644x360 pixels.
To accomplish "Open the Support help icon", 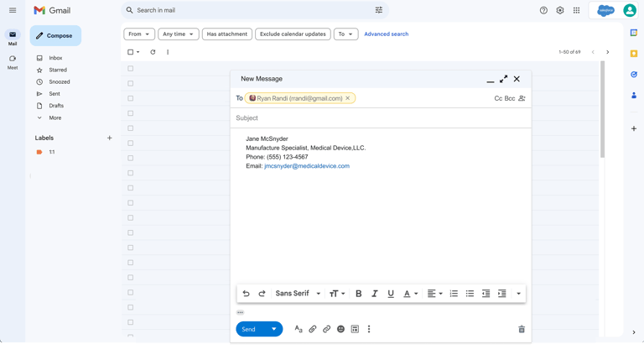I will click(543, 10).
